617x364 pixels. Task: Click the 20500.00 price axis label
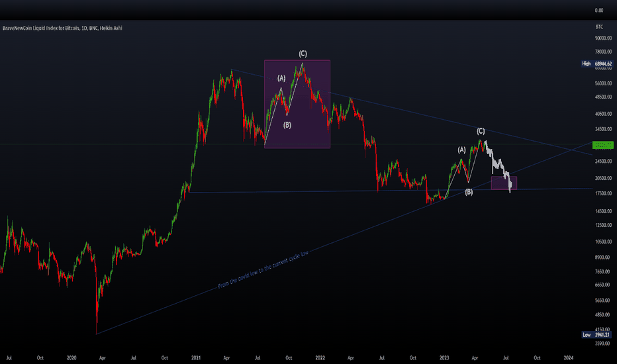click(603, 178)
